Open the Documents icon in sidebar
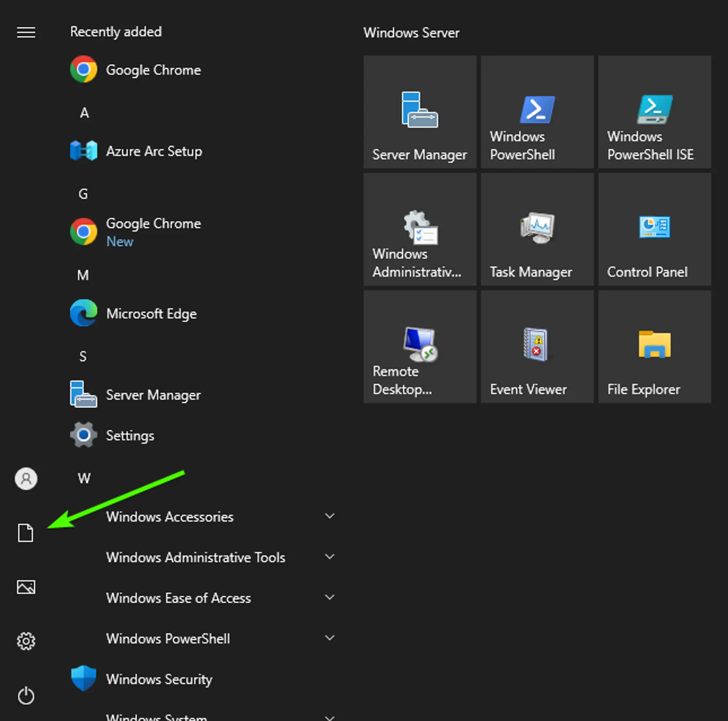The image size is (728, 721). tap(25, 532)
